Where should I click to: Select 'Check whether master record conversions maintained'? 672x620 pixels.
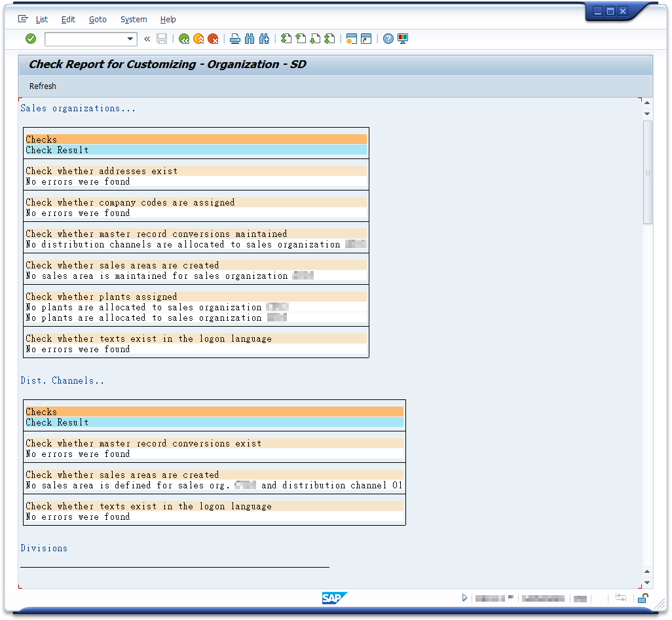(x=196, y=234)
